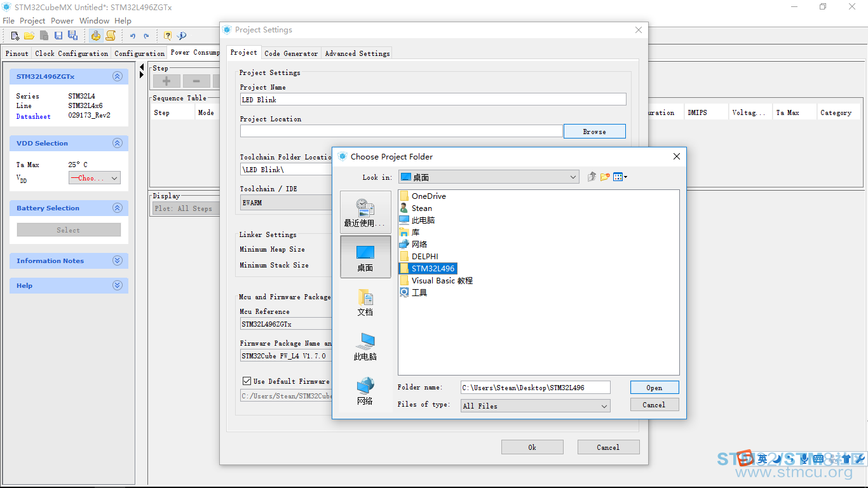Image resolution: width=868 pixels, height=488 pixels.
Task: Open the Window menu
Action: (95, 21)
